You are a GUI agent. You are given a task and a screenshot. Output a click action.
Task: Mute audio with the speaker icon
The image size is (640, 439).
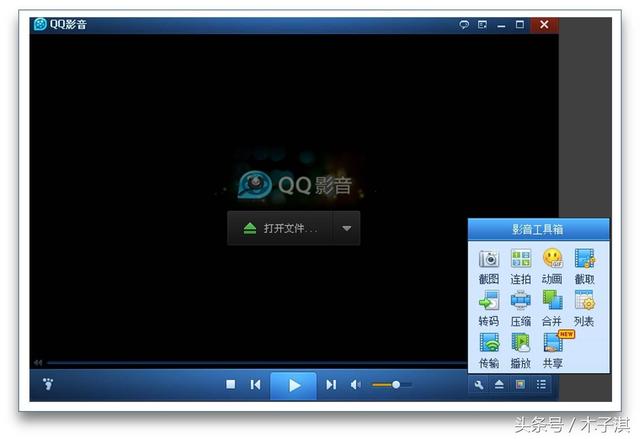(356, 384)
